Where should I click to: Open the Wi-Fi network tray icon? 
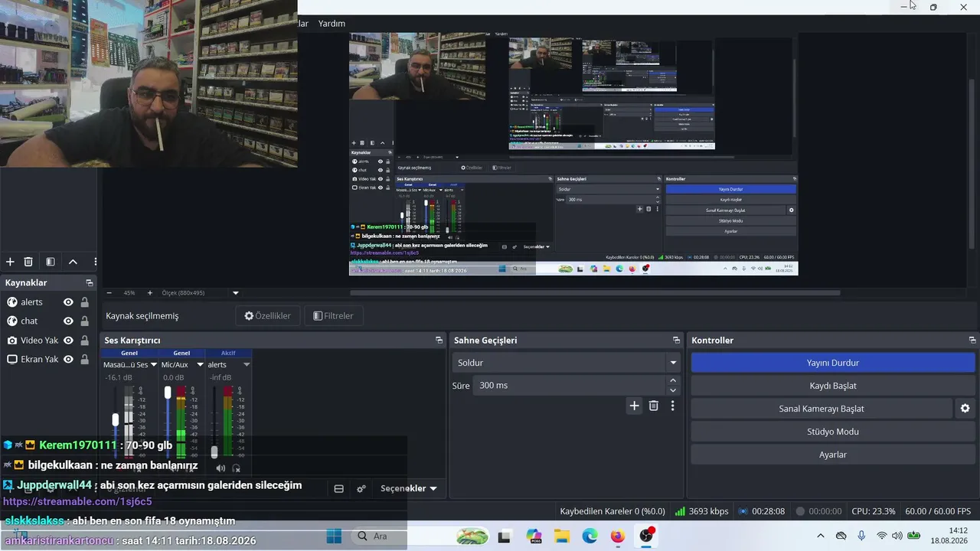[x=881, y=536]
